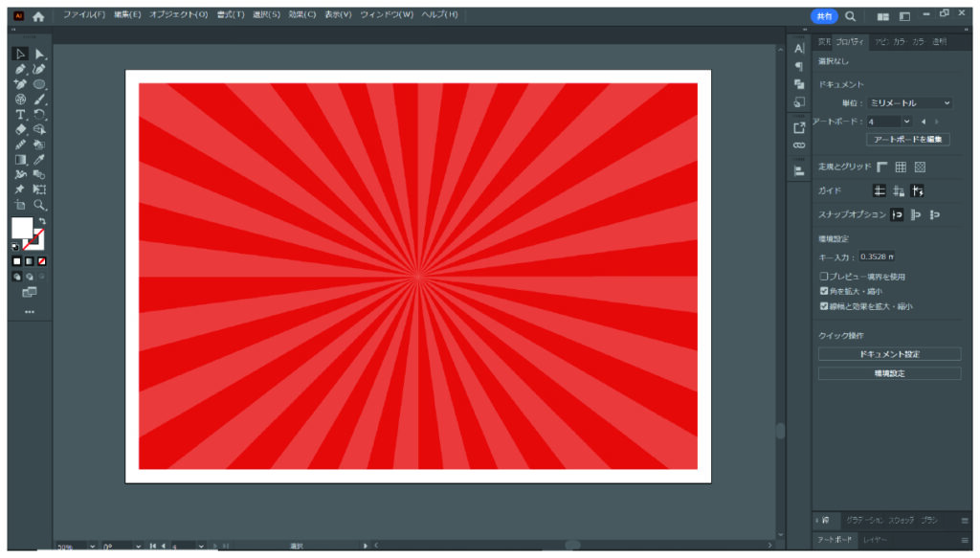The width and height of the screenshot is (980, 558).
Task: Select the Selection tool arrow
Action: click(x=20, y=55)
